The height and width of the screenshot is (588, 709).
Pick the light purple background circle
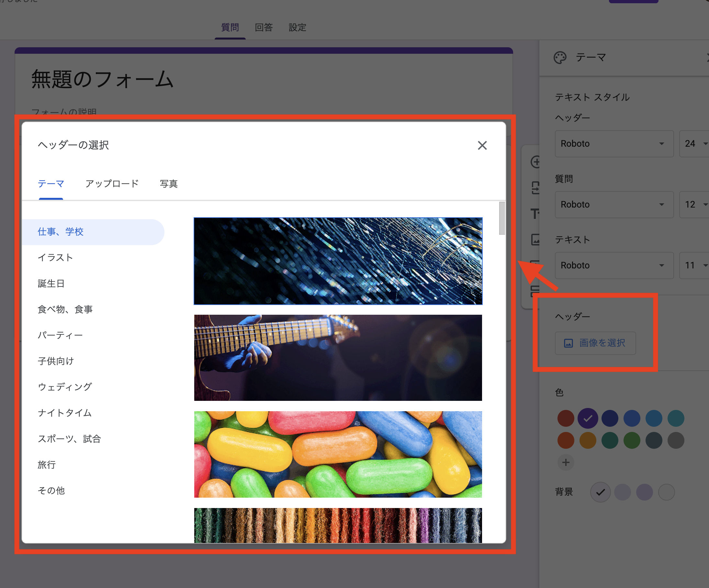point(622,492)
